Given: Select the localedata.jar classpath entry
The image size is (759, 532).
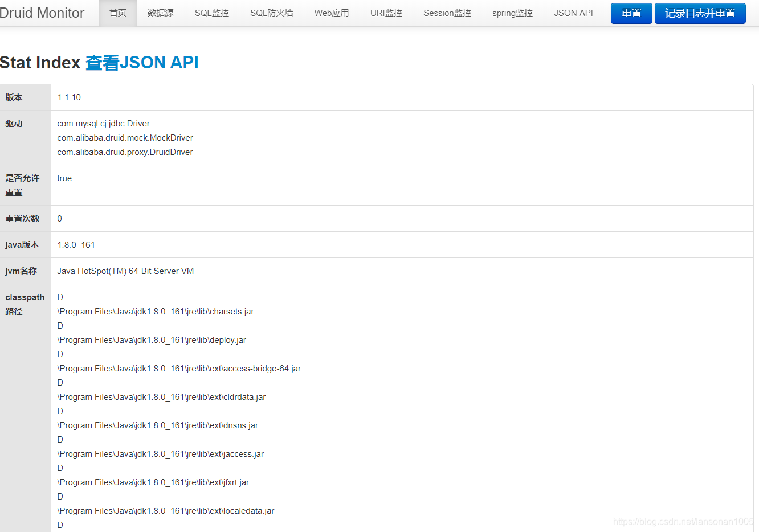Looking at the screenshot, I should coord(166,511).
